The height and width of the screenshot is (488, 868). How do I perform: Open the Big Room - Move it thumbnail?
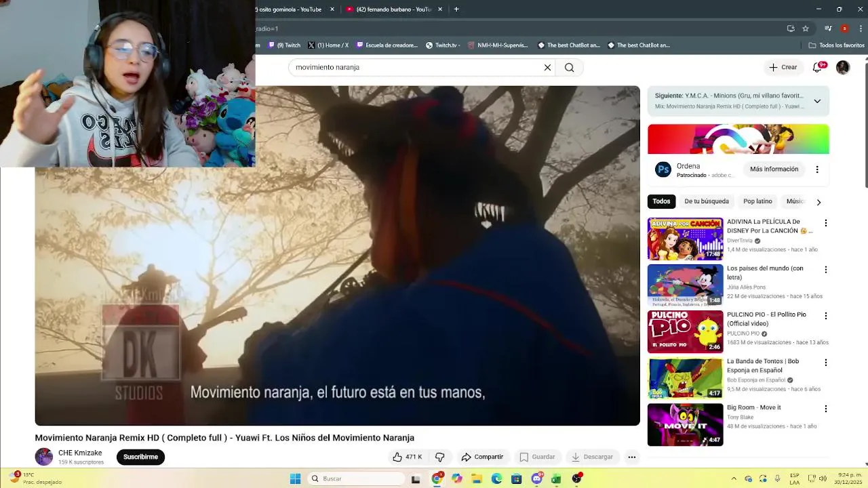coord(685,425)
